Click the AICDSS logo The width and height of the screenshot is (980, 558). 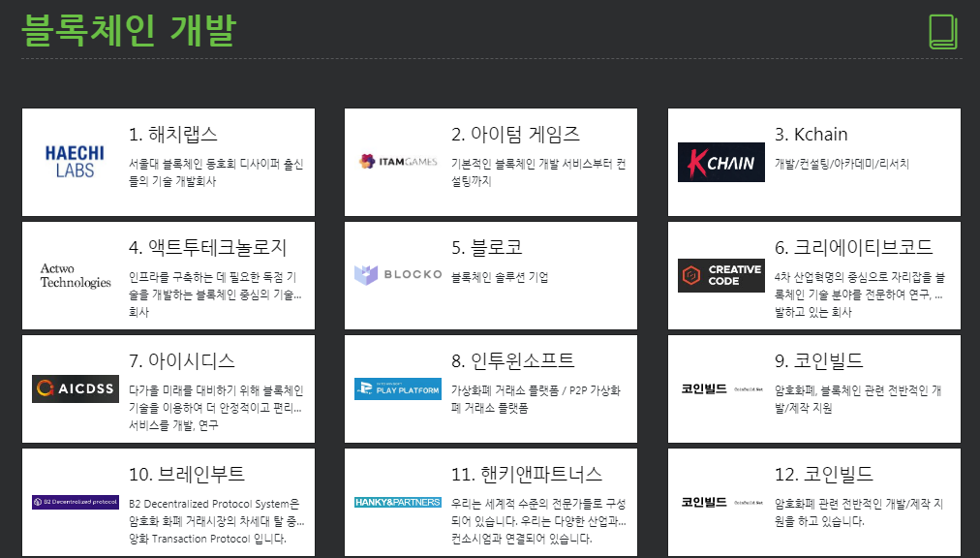(x=75, y=388)
